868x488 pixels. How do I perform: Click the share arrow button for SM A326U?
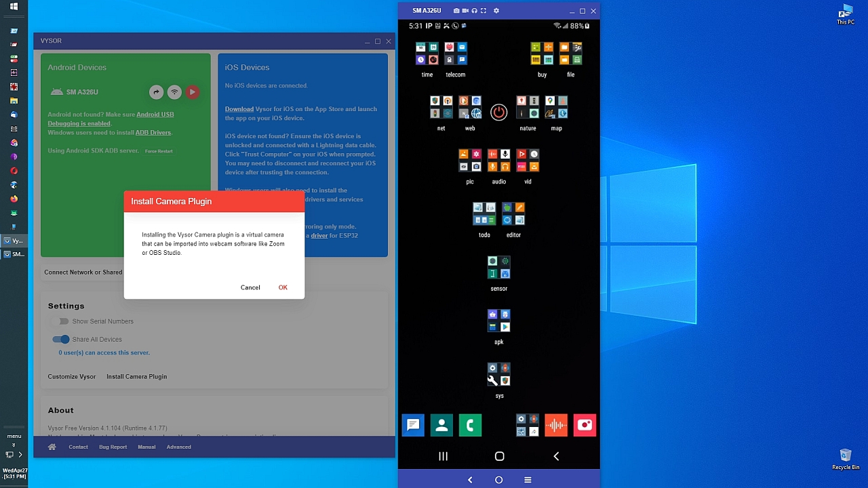point(156,92)
